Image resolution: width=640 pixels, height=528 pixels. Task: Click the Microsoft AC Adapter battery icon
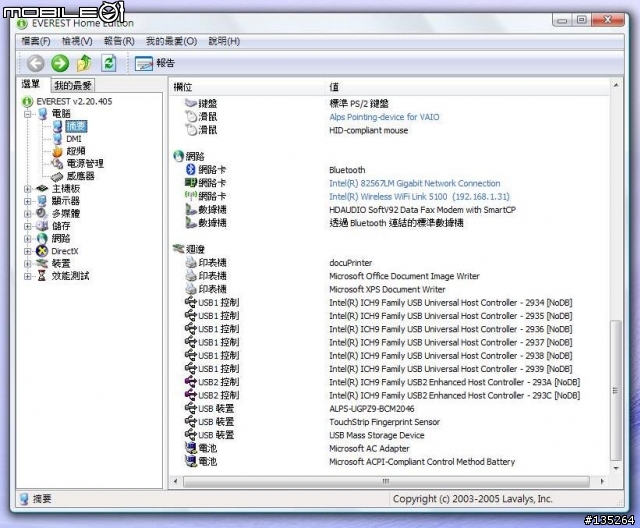191,448
